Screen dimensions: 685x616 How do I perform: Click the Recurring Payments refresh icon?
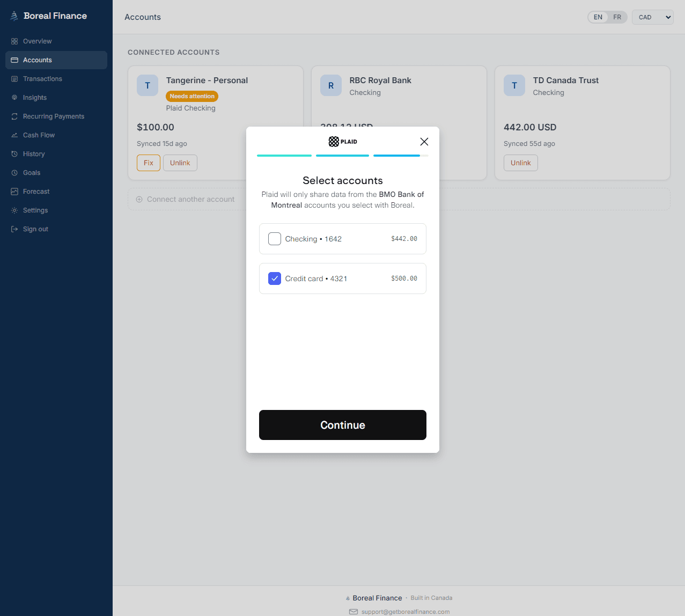pos(14,116)
